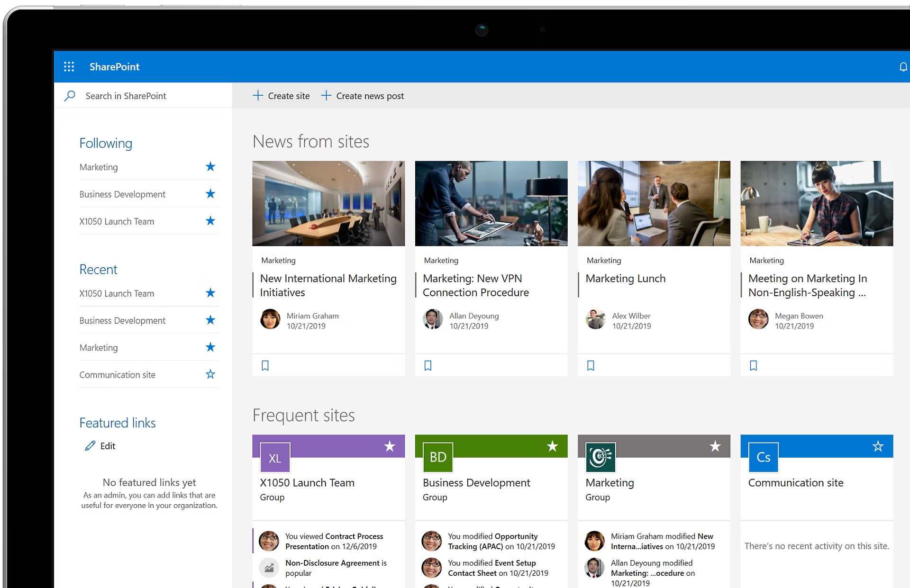Click the bookmark icon on New International Marketing Initiatives

266,365
